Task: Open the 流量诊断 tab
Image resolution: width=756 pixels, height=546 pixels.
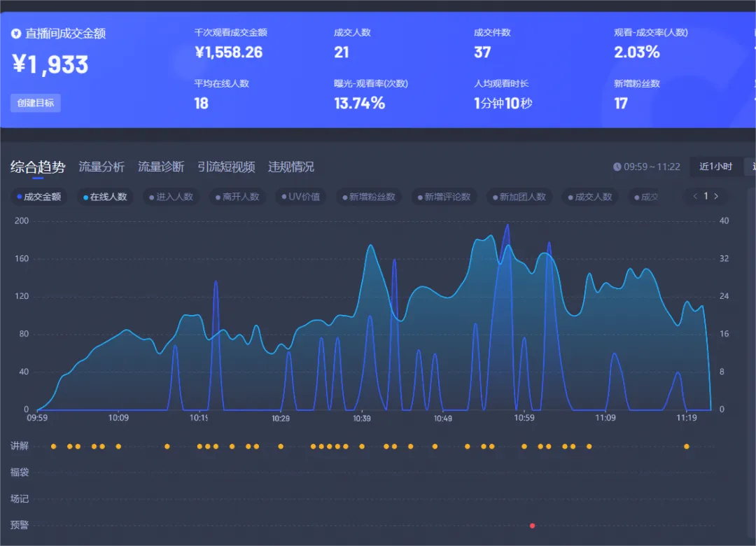Action: tap(161, 167)
